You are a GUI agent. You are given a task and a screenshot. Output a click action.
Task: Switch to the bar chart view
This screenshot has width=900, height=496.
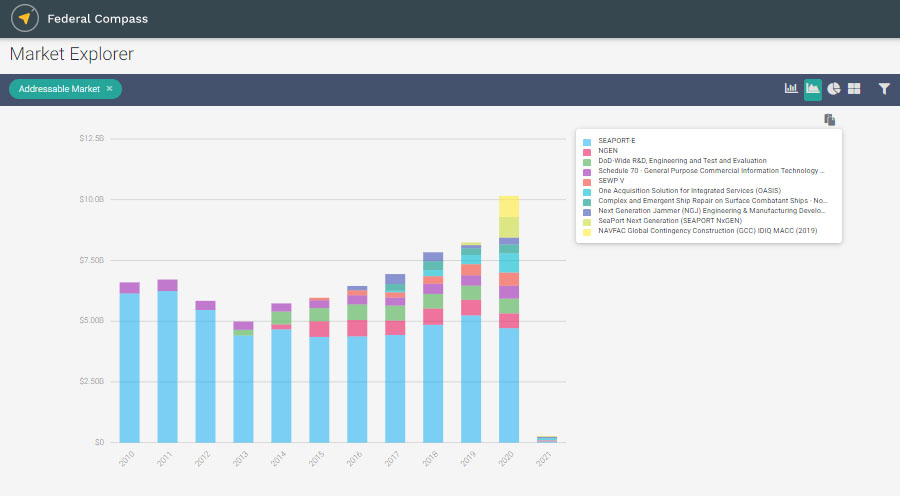click(x=791, y=89)
